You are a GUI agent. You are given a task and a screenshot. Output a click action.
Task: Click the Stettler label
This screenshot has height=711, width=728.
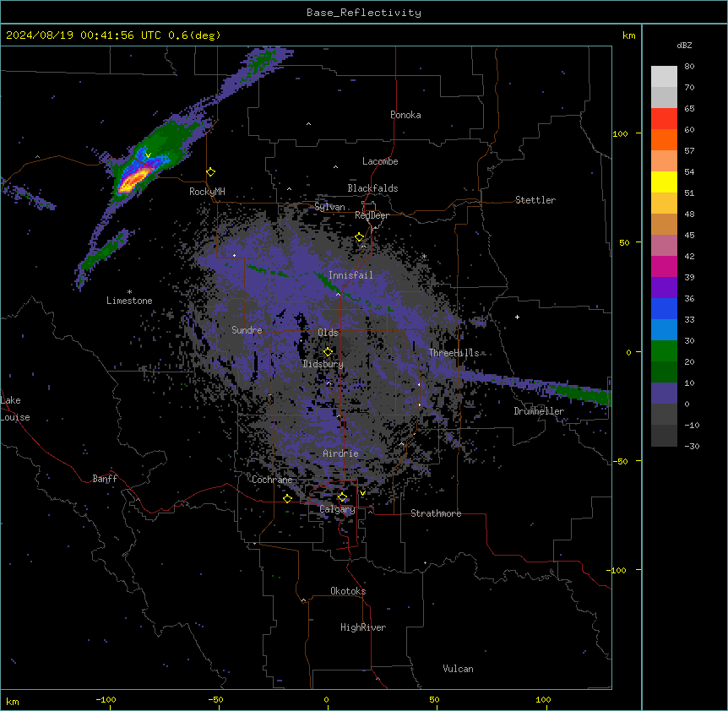point(535,200)
